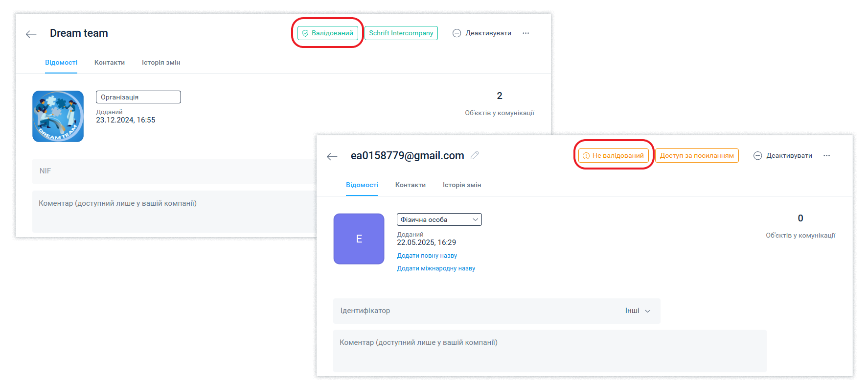This screenshot has width=868, height=388.
Task: Click the back arrow beside Dream team
Action: 31,34
